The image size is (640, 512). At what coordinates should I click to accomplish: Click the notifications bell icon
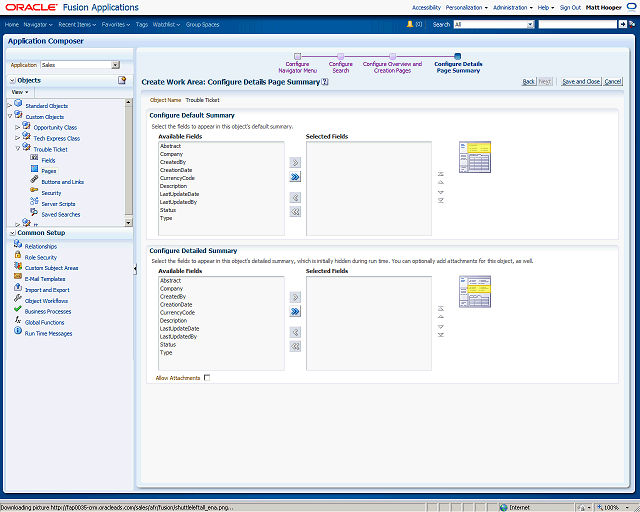[410, 24]
